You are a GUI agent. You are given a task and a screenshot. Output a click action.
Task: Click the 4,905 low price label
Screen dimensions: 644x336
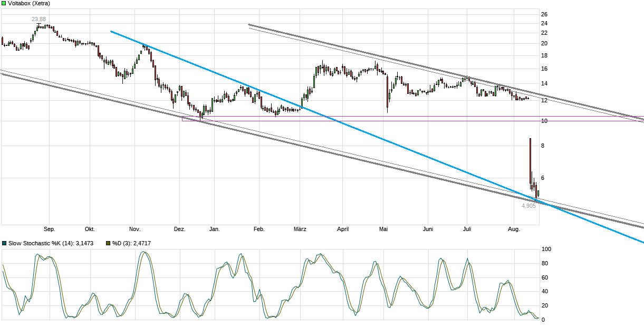click(528, 206)
